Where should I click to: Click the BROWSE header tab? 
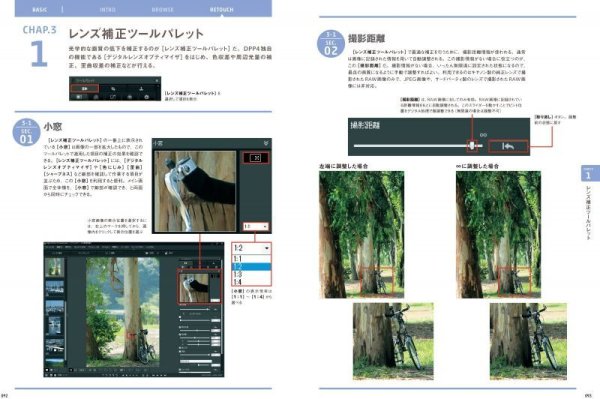click(x=163, y=10)
